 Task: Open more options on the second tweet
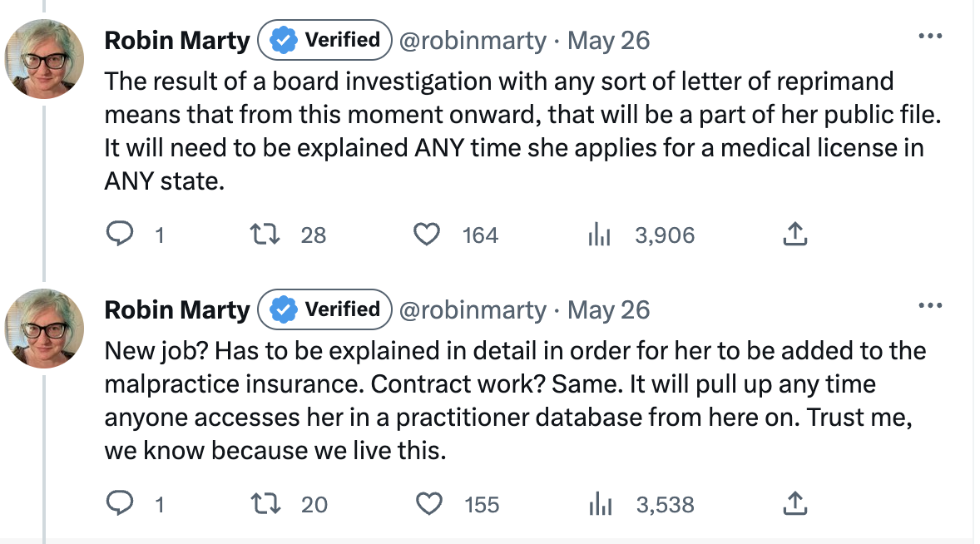pos(929,307)
